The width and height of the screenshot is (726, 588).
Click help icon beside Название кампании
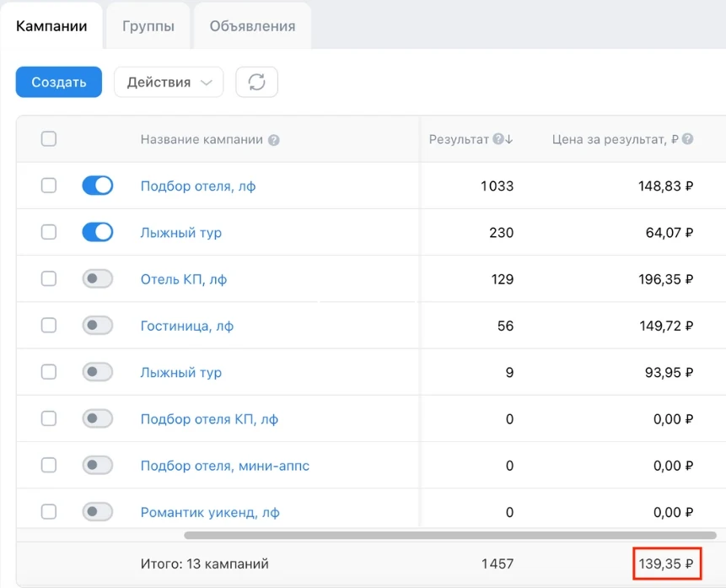pyautogui.click(x=274, y=140)
